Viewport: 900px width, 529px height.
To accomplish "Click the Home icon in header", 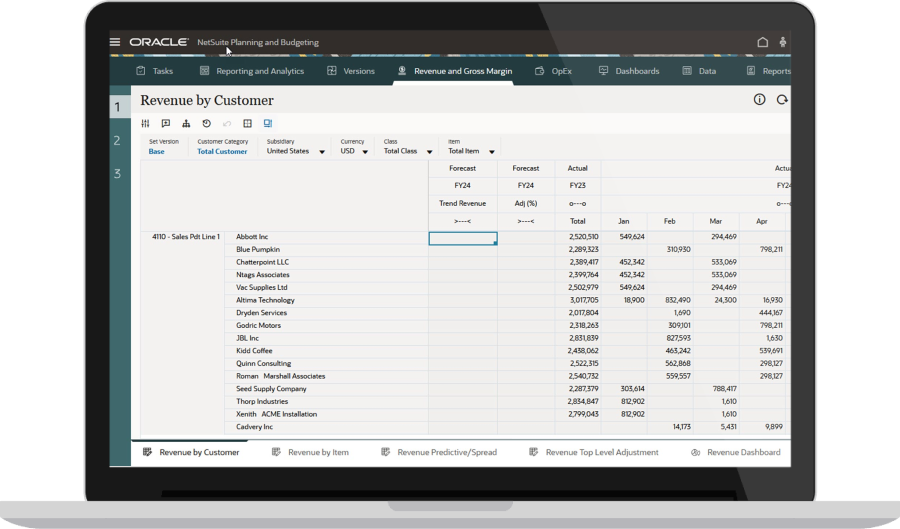I will click(x=762, y=42).
